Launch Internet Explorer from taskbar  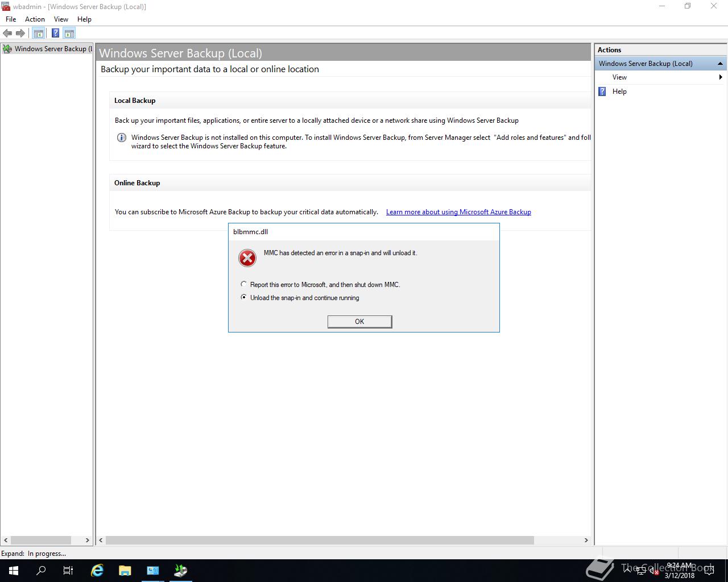pyautogui.click(x=97, y=571)
